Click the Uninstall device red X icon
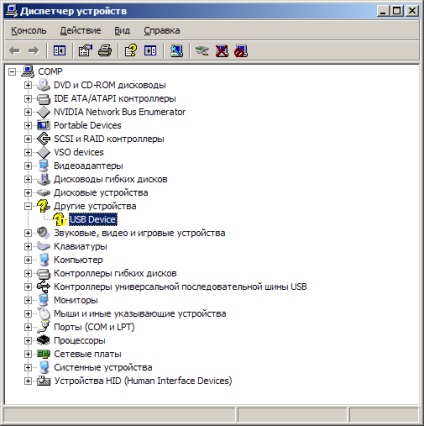The image size is (424, 426). (x=222, y=51)
